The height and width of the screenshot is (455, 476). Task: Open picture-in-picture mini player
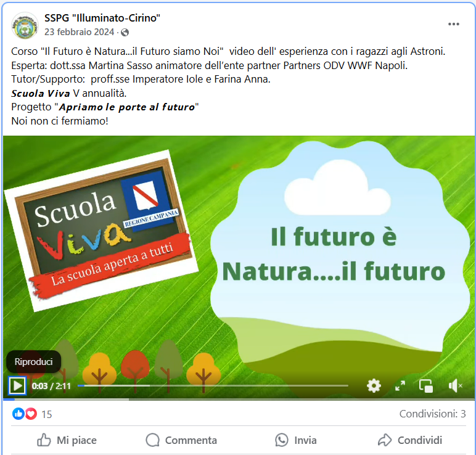pyautogui.click(x=426, y=386)
